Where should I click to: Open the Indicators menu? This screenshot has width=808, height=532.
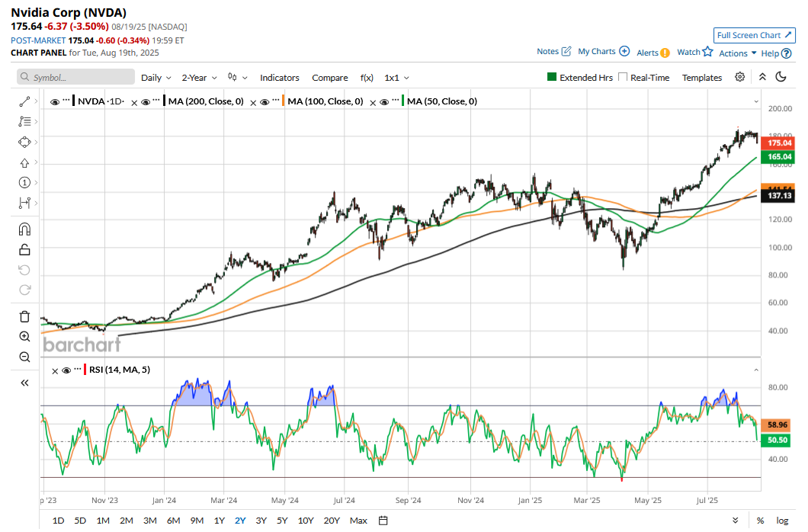click(279, 78)
